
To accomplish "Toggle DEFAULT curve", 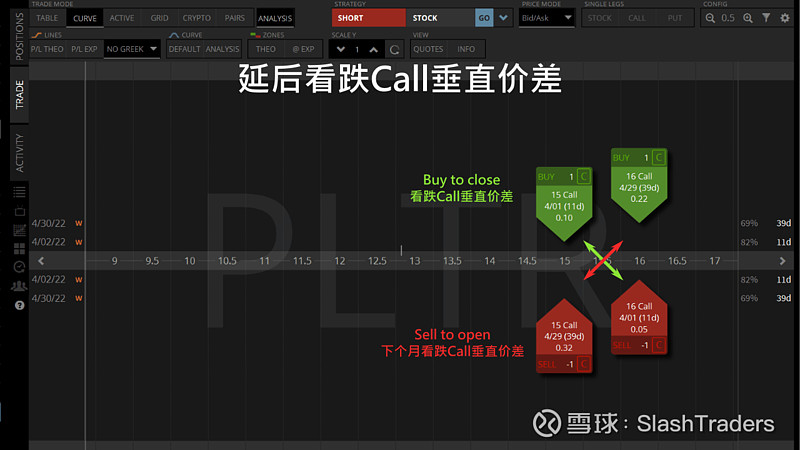I will pos(184,49).
